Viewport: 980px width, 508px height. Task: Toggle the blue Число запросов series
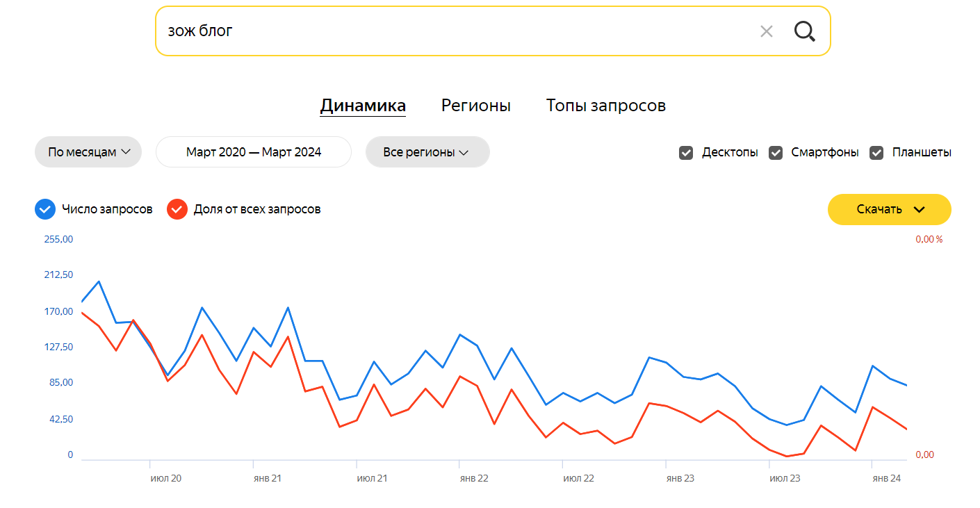coord(45,209)
